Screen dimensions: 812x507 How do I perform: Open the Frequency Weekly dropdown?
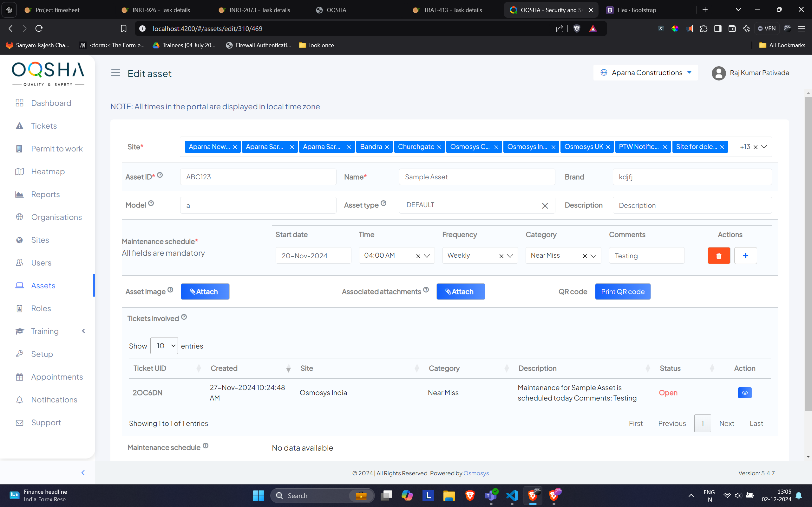click(x=510, y=256)
